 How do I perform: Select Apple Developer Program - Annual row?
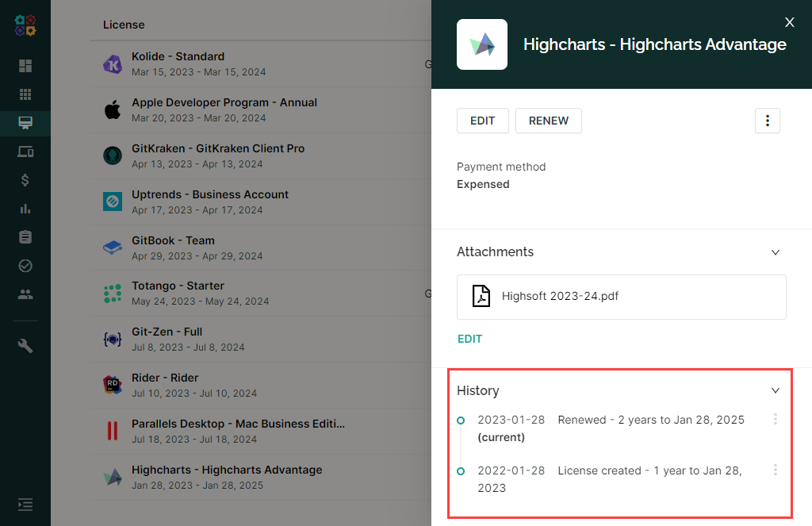(x=261, y=109)
